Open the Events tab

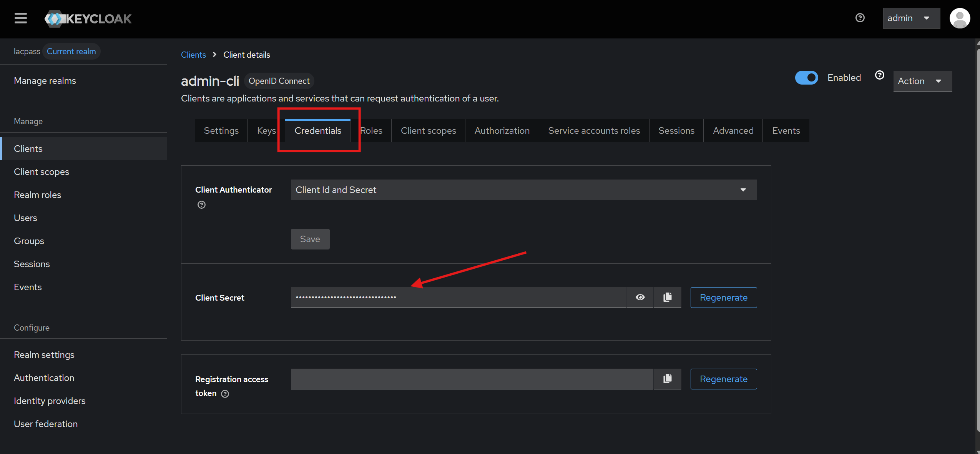pyautogui.click(x=786, y=131)
